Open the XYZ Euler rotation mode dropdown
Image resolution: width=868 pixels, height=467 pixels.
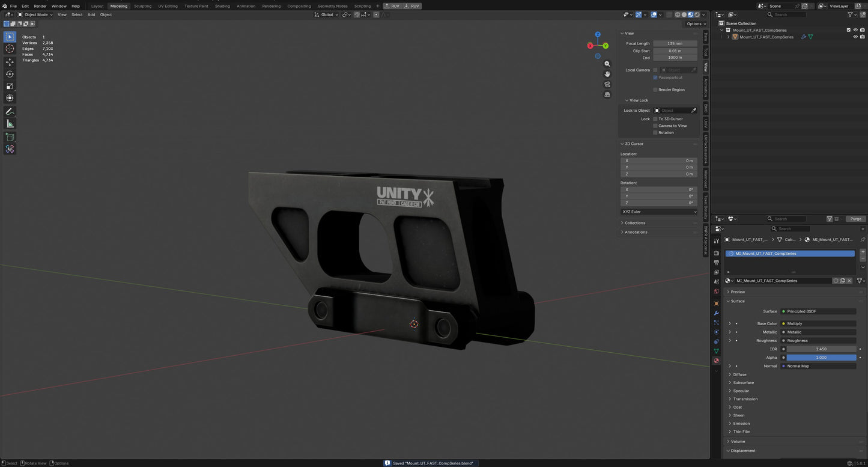[659, 212]
